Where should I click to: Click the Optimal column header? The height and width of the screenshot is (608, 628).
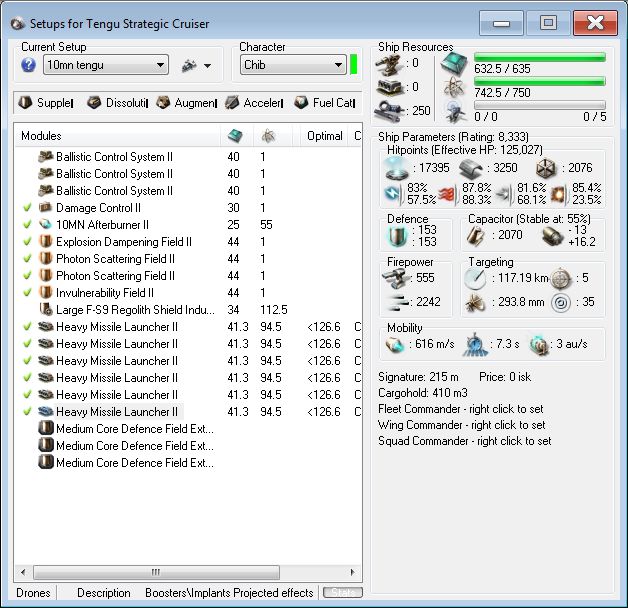324,136
